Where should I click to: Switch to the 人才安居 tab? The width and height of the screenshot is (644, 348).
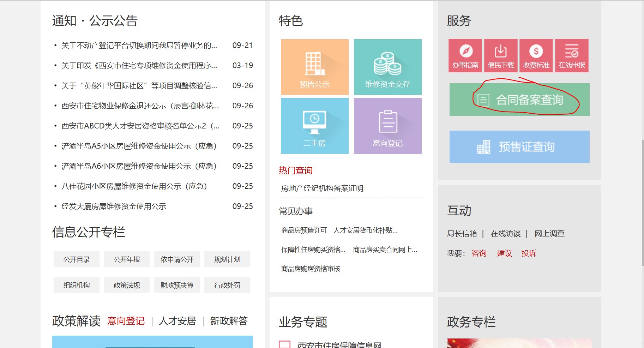(x=178, y=321)
